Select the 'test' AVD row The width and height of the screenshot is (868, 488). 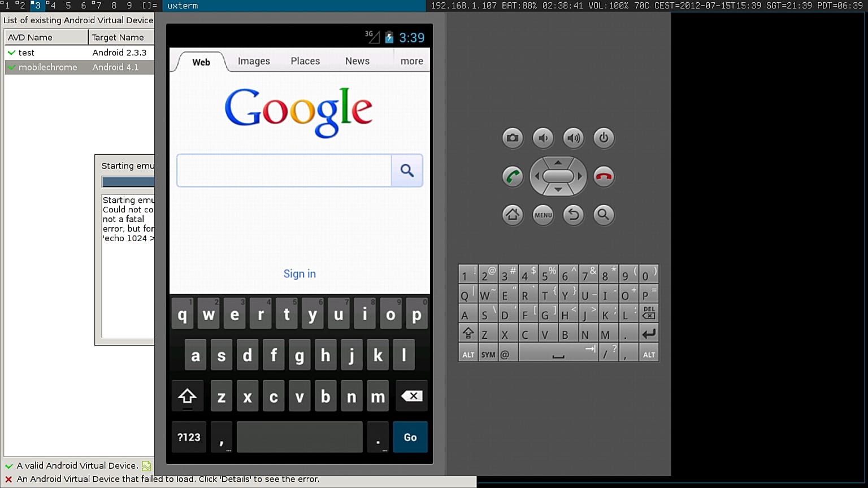point(80,53)
